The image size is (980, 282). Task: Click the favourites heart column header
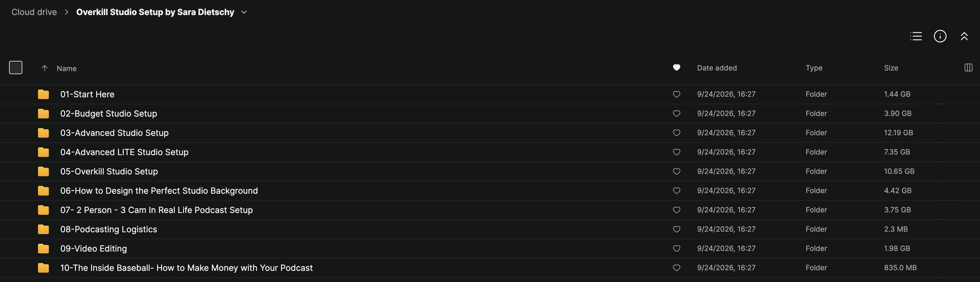point(676,68)
